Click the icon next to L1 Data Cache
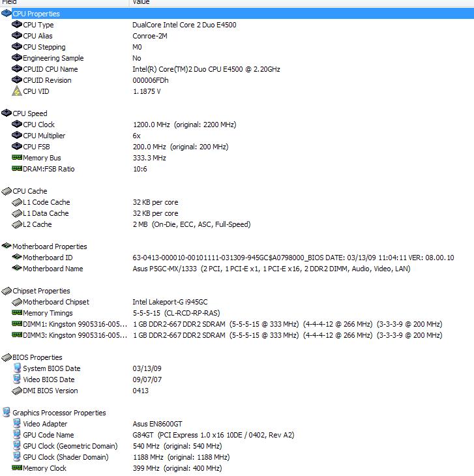 pyautogui.click(x=17, y=213)
